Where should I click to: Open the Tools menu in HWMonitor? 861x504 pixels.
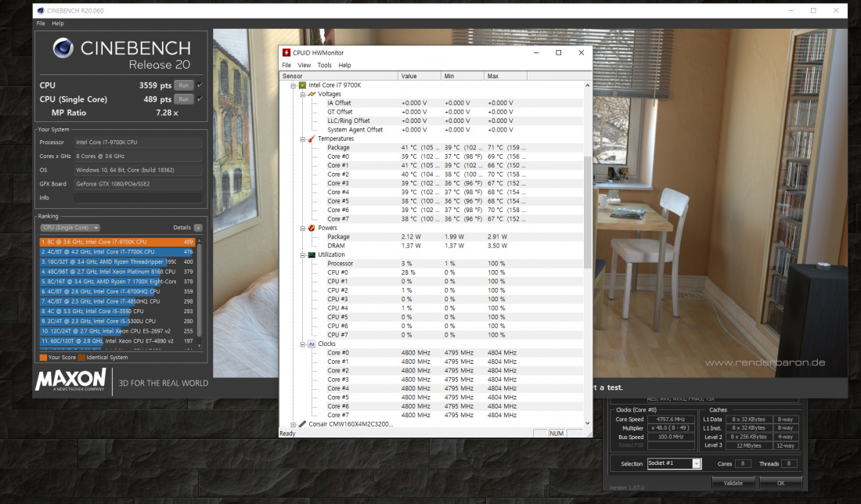pos(324,65)
